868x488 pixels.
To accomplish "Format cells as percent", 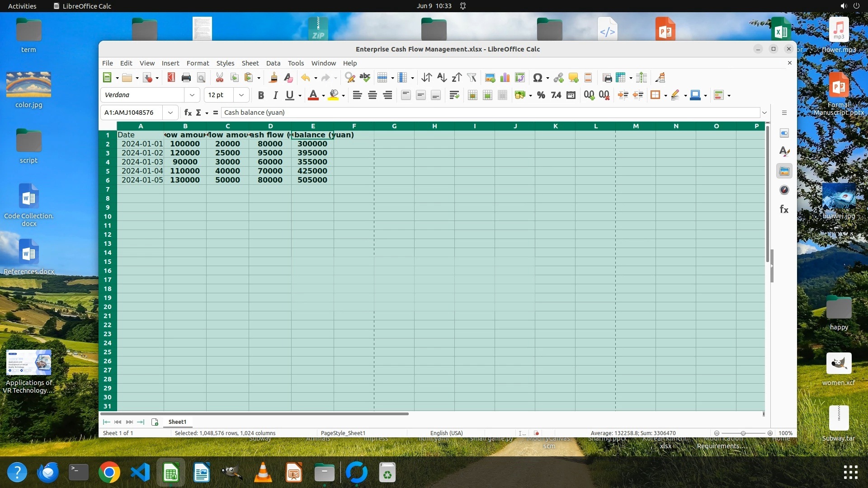I will [x=541, y=95].
